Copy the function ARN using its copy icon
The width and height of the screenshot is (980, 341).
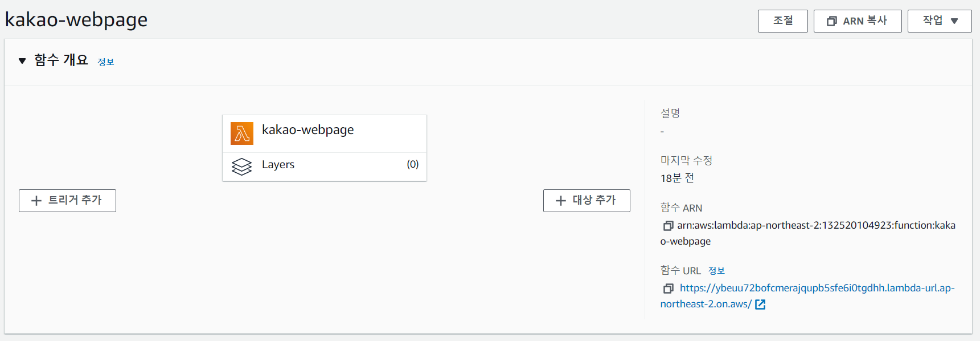pos(668,226)
